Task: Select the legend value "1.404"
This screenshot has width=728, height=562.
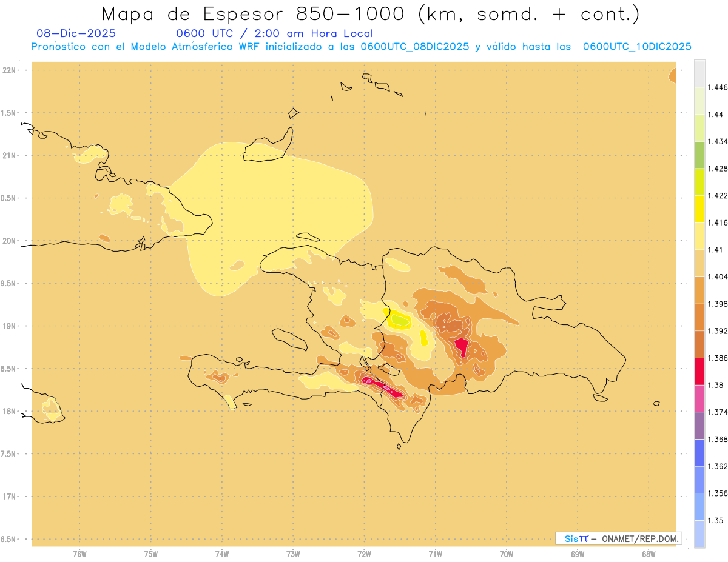Action: tap(718, 276)
